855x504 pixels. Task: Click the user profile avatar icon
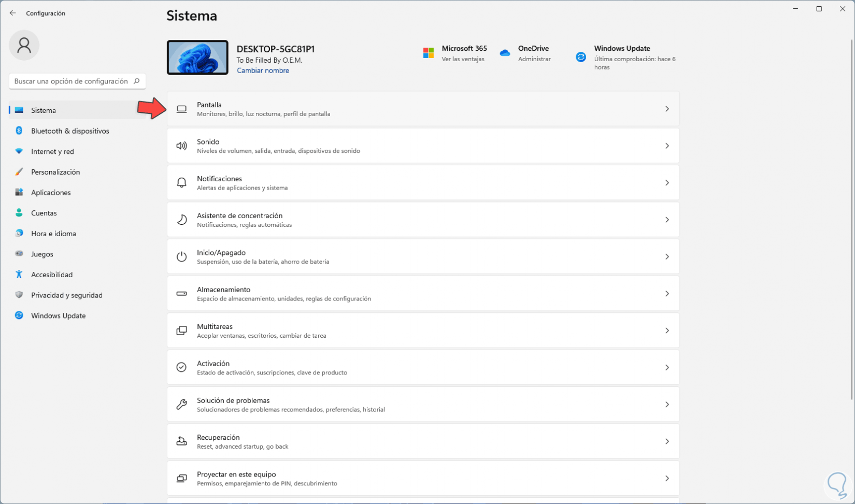pos(24,45)
